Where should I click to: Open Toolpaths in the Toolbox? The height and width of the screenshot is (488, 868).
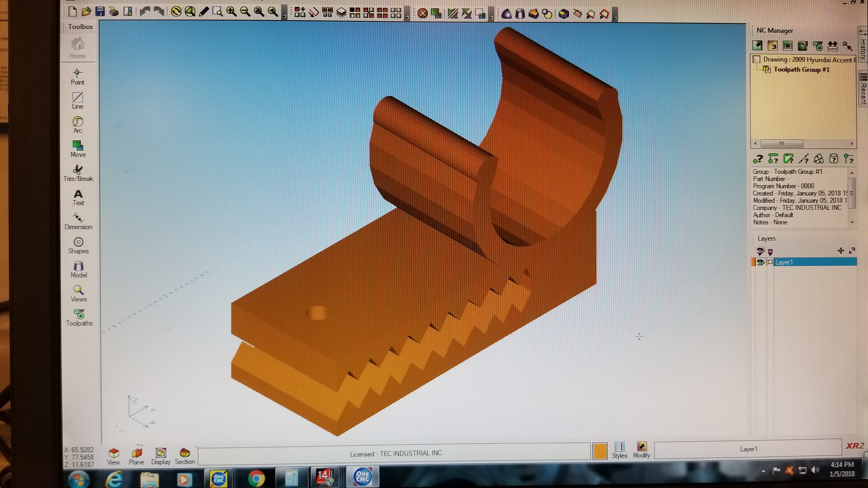click(x=79, y=318)
